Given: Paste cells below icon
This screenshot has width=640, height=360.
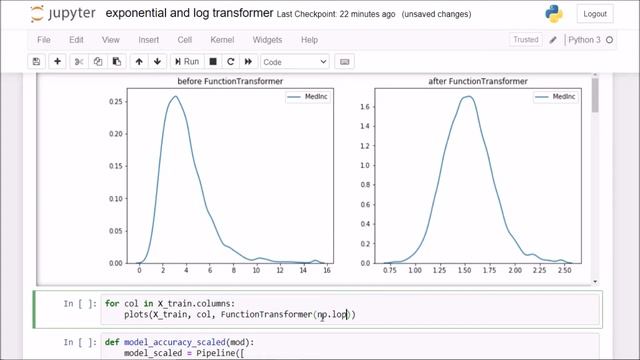Looking at the screenshot, I should (x=117, y=62).
